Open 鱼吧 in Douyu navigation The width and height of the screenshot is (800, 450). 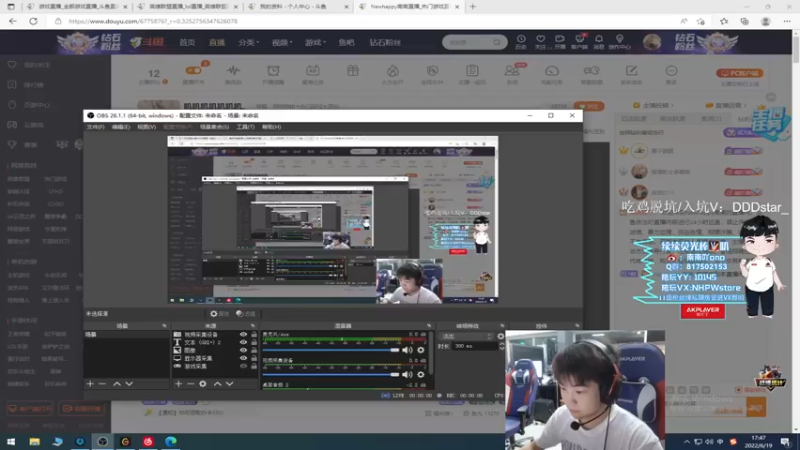pos(346,42)
